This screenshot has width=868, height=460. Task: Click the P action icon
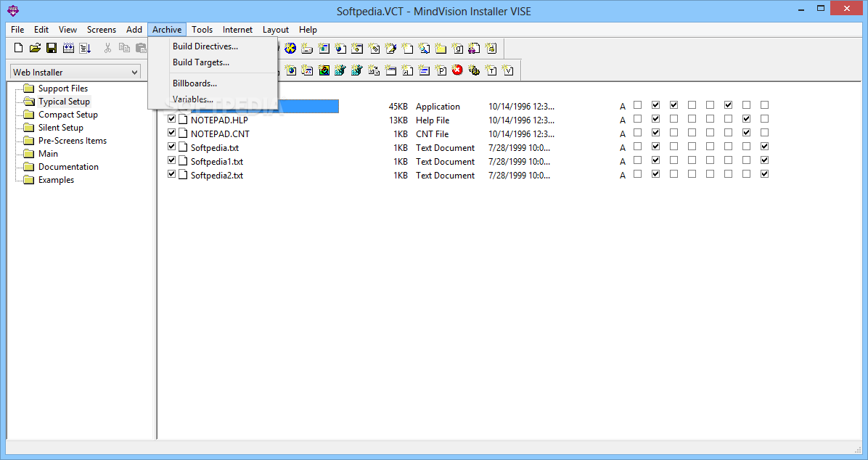click(441, 70)
